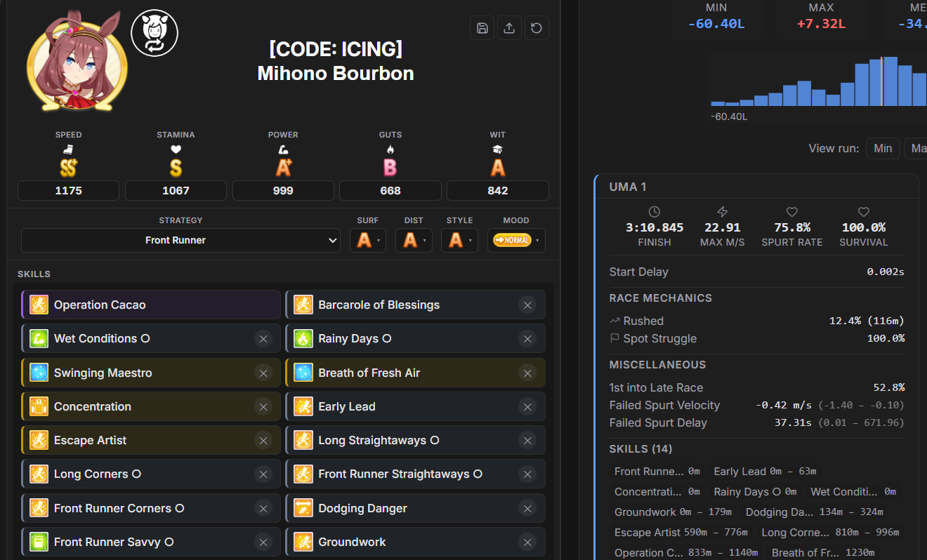Screen dimensions: 927x560
Task: Click the Start Delay value 0.002s
Action: [886, 272]
